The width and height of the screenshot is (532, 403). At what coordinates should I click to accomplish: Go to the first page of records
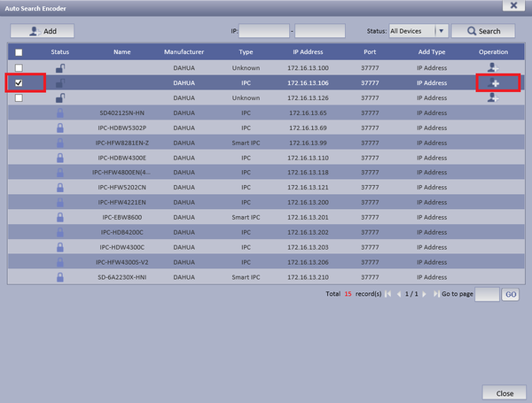(x=388, y=294)
